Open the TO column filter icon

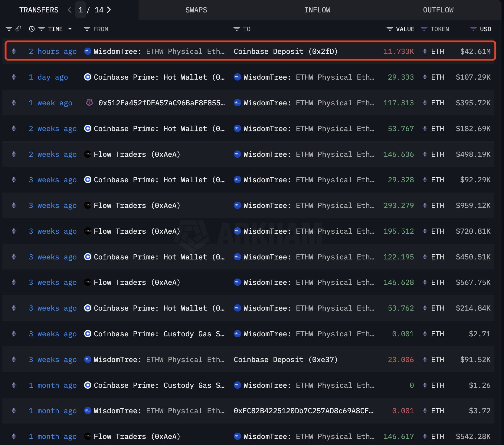tap(237, 29)
